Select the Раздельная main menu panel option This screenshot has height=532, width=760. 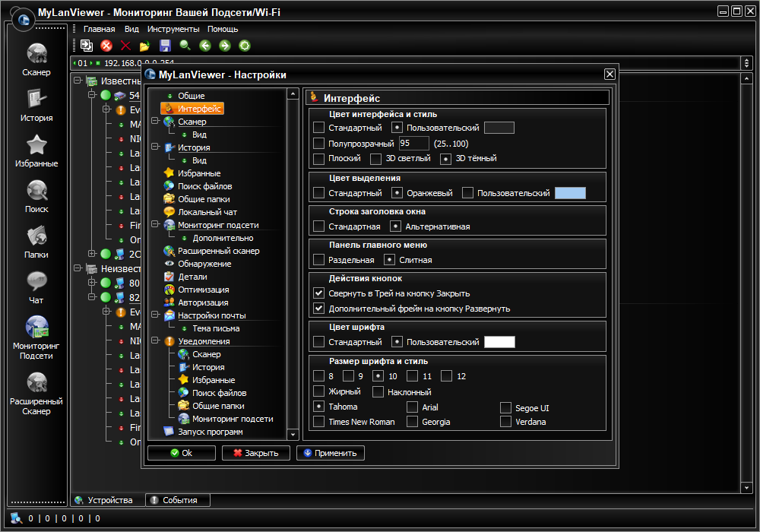(318, 260)
